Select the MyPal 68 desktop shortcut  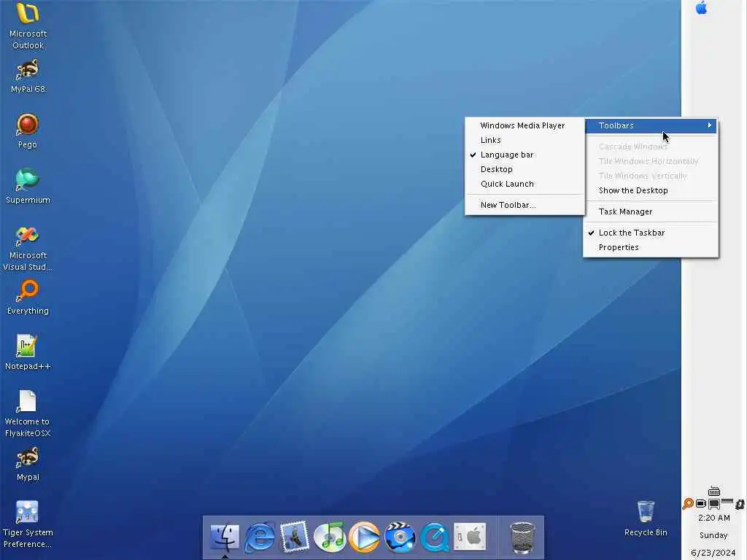click(28, 76)
